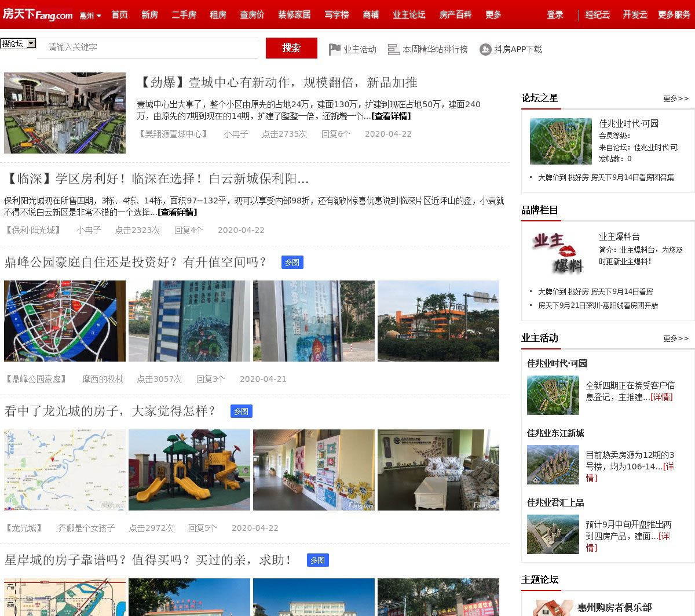Click the keyword search input field
This screenshot has height=616, width=695.
coord(148,48)
